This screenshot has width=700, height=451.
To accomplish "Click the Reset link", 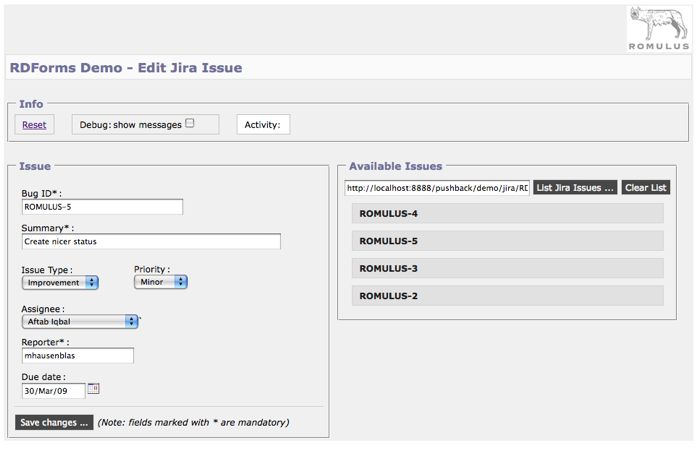I will [34, 125].
